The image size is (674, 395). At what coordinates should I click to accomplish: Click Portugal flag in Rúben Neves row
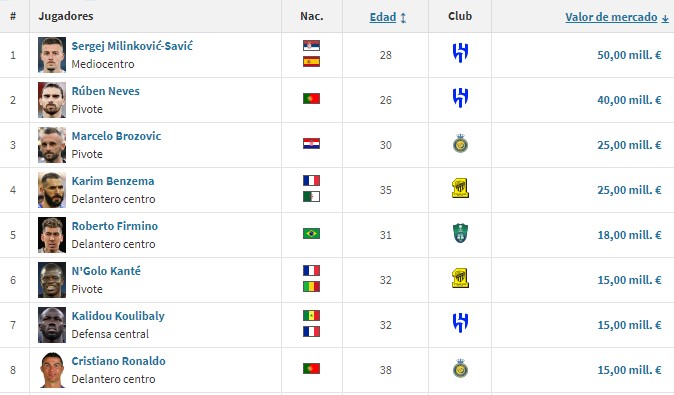311,98
